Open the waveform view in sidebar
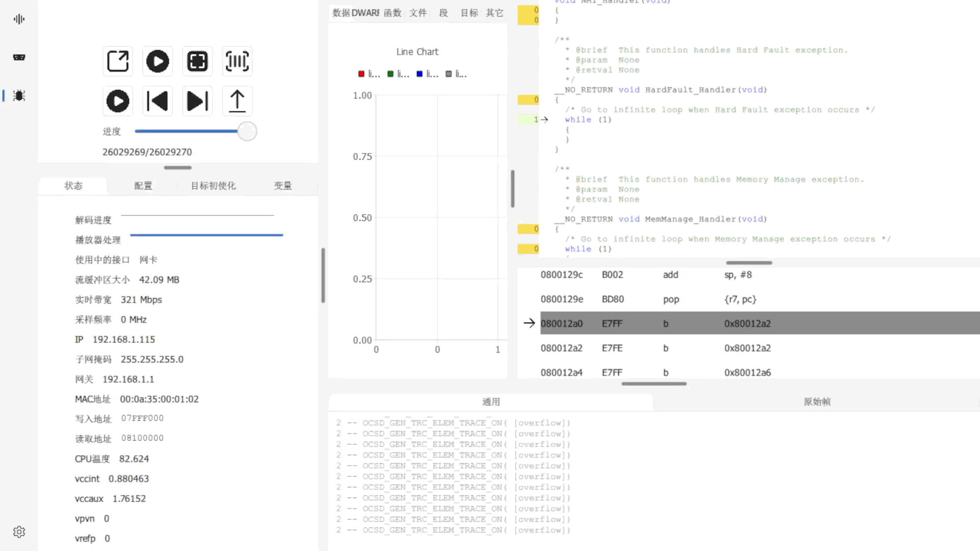980x551 pixels. tap(19, 19)
